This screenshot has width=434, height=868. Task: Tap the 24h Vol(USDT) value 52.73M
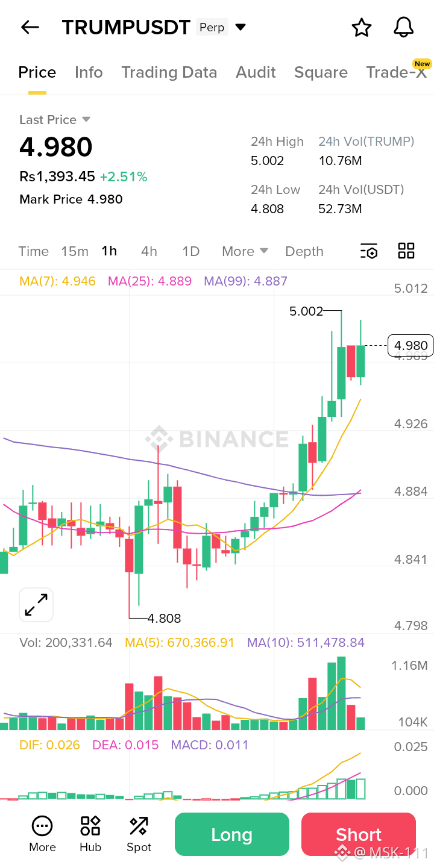pyautogui.click(x=340, y=209)
